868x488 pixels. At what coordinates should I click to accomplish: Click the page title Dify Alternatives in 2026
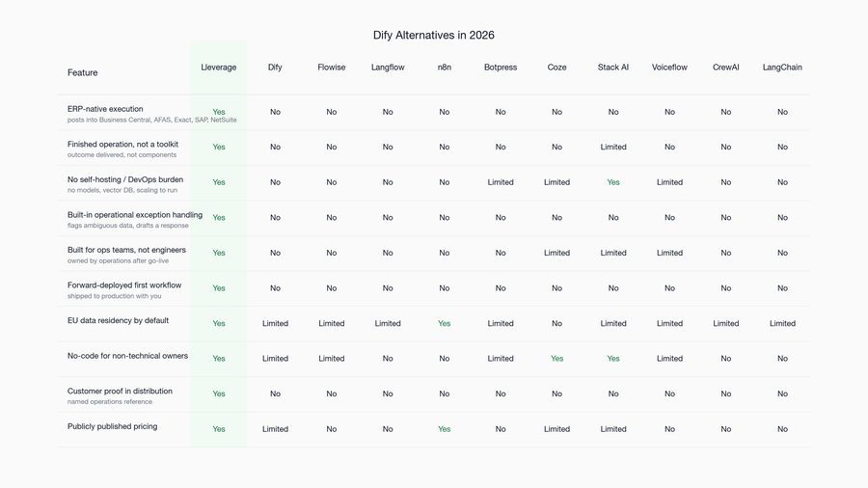[x=433, y=35]
